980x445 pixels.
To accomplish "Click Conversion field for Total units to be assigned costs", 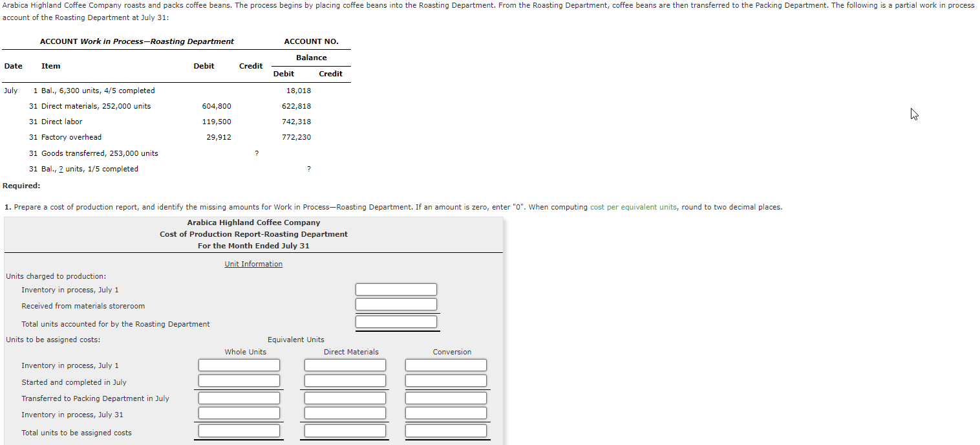I will [446, 431].
